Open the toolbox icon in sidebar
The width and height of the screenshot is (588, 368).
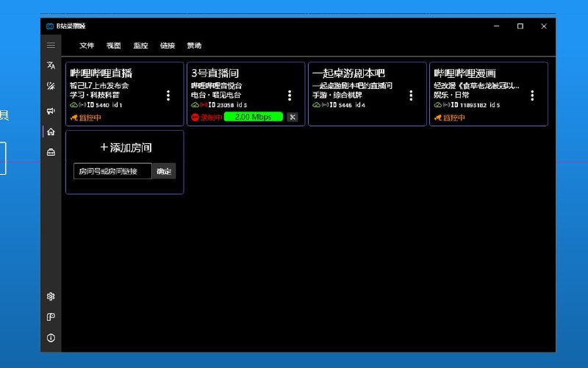click(51, 152)
